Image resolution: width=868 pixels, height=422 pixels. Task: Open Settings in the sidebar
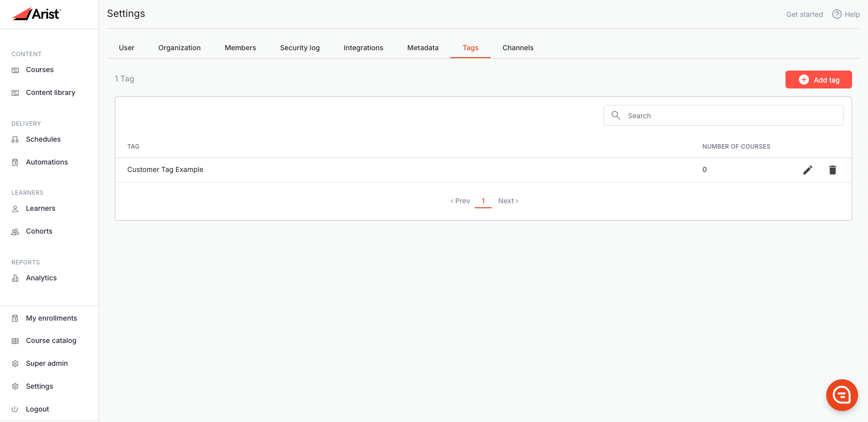coord(39,386)
